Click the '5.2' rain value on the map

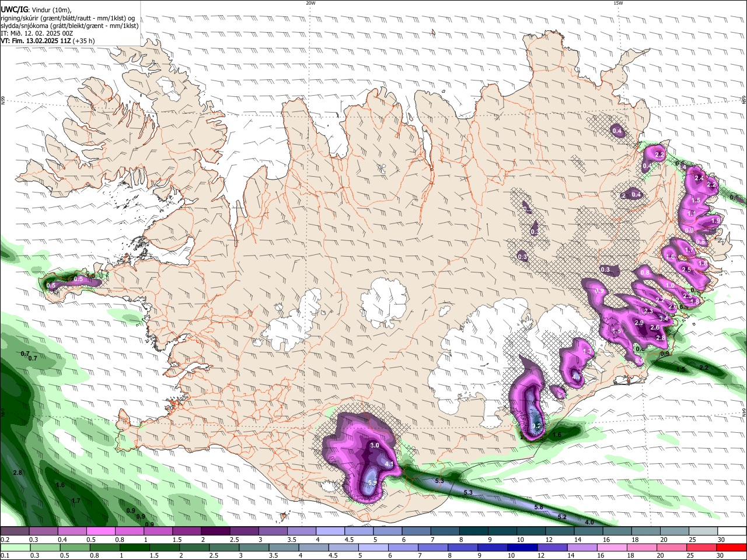[562, 517]
